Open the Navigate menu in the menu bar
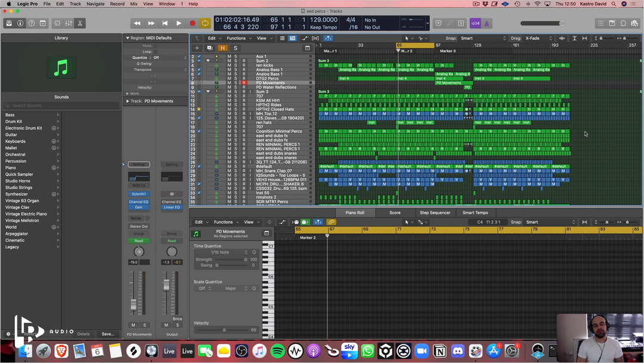Screen dimensions: 644x363 click(x=95, y=4)
